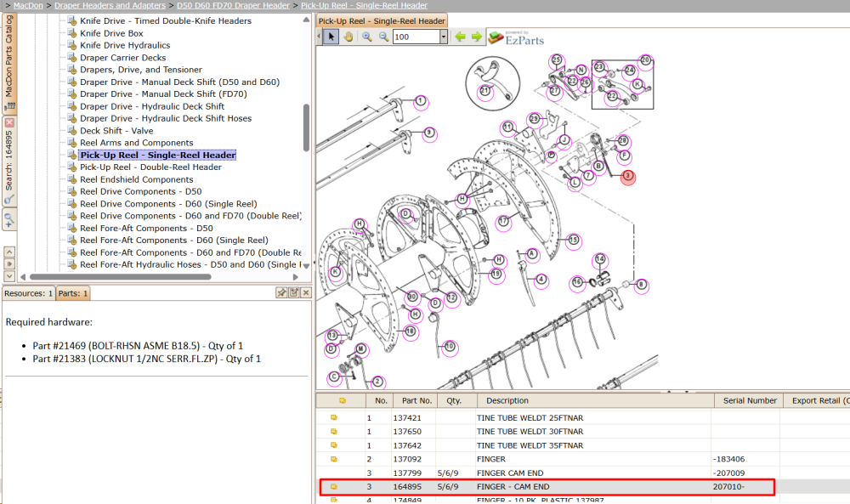The image size is (850, 504).
Task: Open D50 D60 FD70 Draper Header breadcrumb
Action: 233,5
